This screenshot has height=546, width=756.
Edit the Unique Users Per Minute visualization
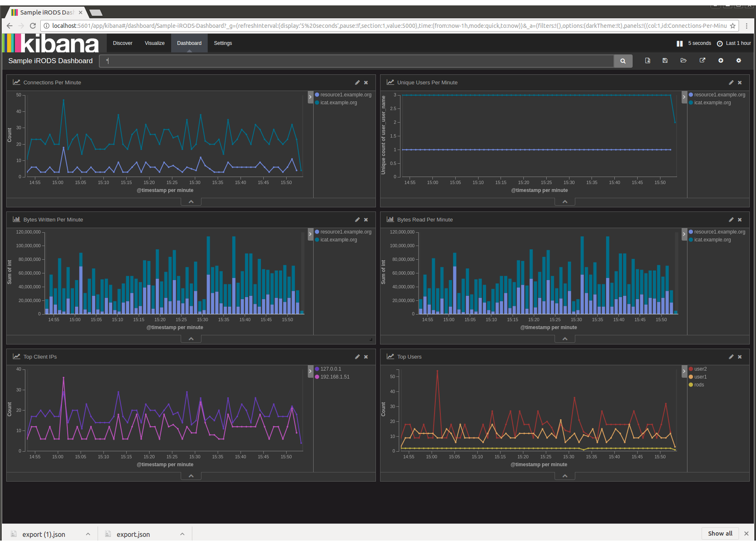point(731,83)
